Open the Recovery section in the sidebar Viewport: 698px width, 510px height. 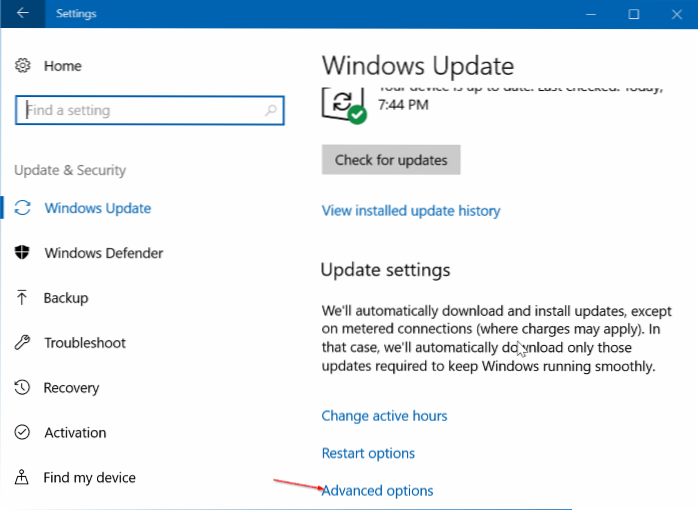click(x=71, y=388)
